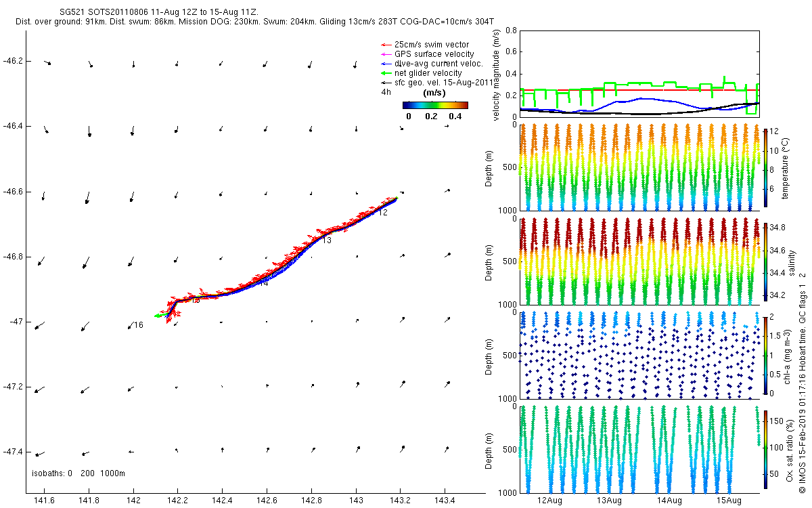The image size is (812, 508).
Task: Click the '15Aug' time axis tick
Action: pos(729,501)
